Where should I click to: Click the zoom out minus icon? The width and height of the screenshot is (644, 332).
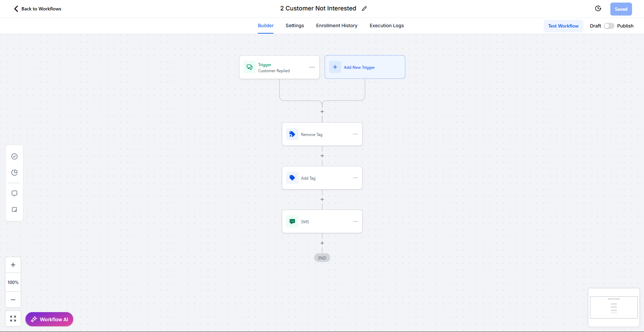(x=13, y=300)
